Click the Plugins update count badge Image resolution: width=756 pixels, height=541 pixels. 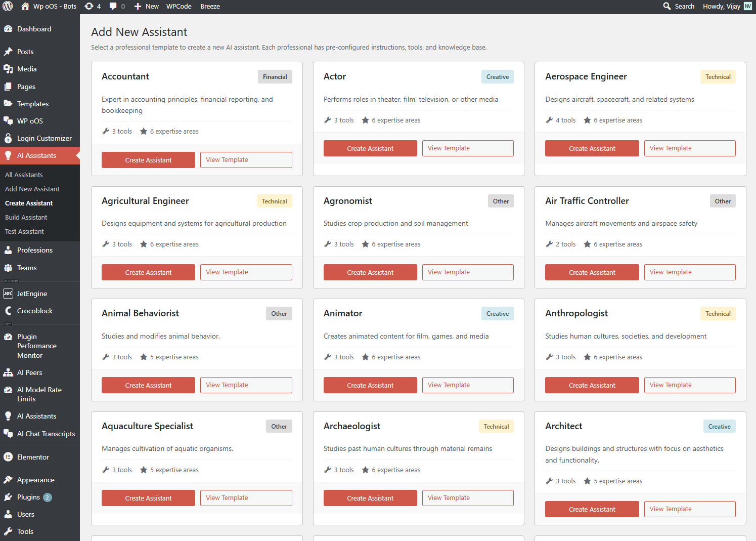[x=48, y=497]
